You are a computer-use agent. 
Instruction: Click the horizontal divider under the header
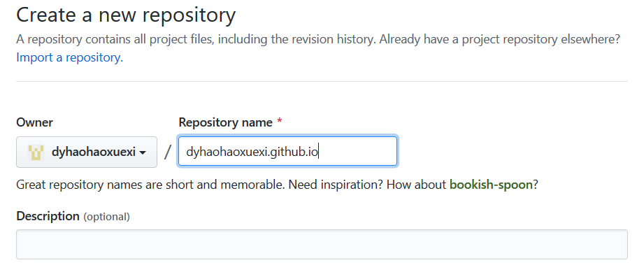(322, 81)
